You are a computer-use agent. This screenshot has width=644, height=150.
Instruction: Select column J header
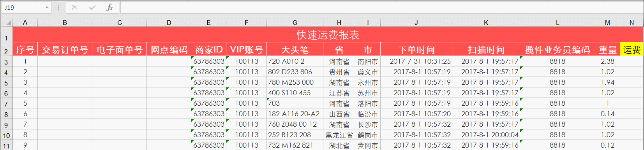click(416, 23)
